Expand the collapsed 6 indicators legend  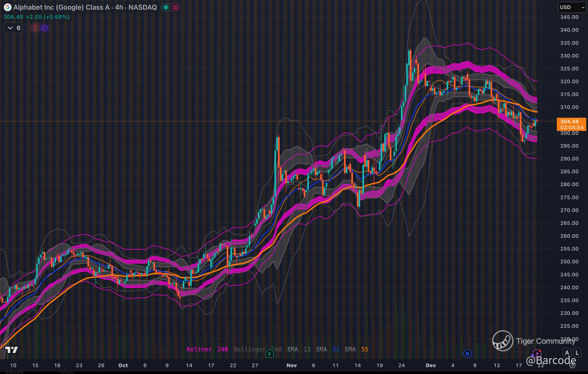pos(13,28)
